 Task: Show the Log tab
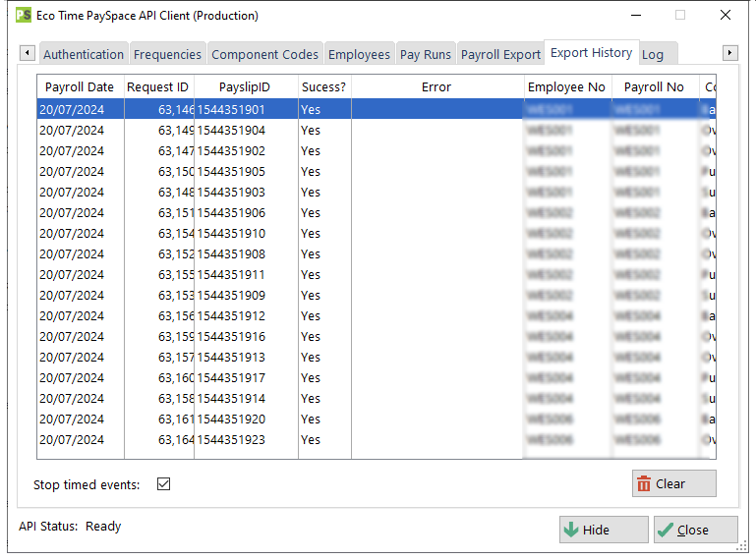point(653,54)
